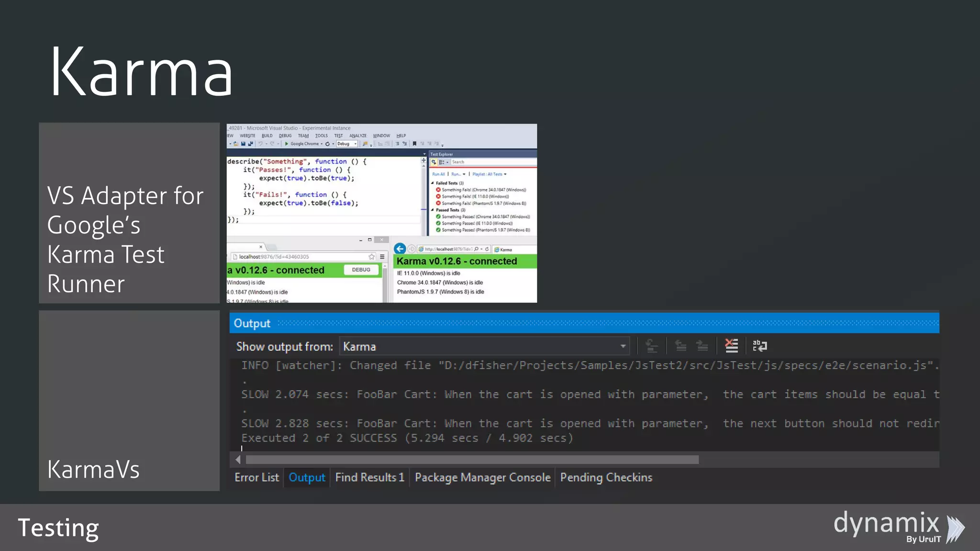Click the IE blue back arrow button
Image resolution: width=980 pixels, height=551 pixels.
point(400,249)
